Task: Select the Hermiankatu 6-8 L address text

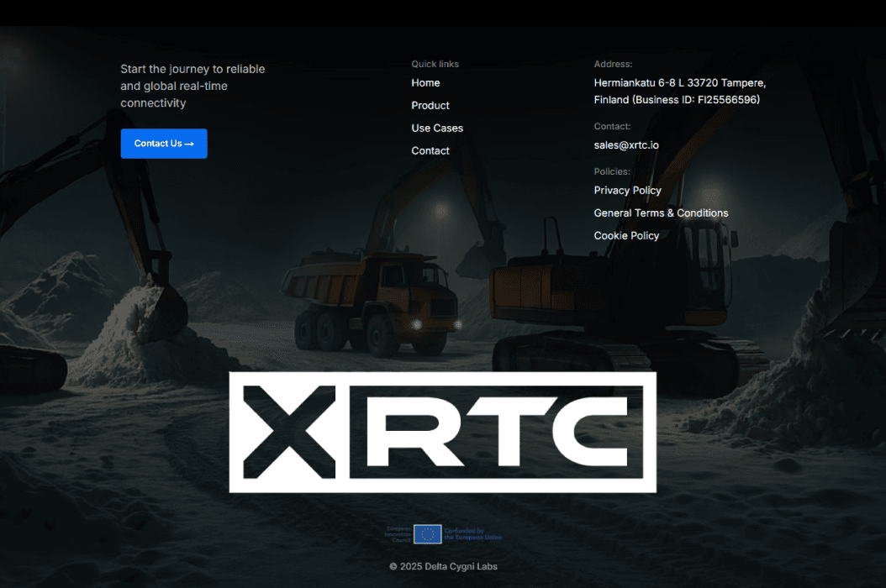Action: click(x=680, y=92)
